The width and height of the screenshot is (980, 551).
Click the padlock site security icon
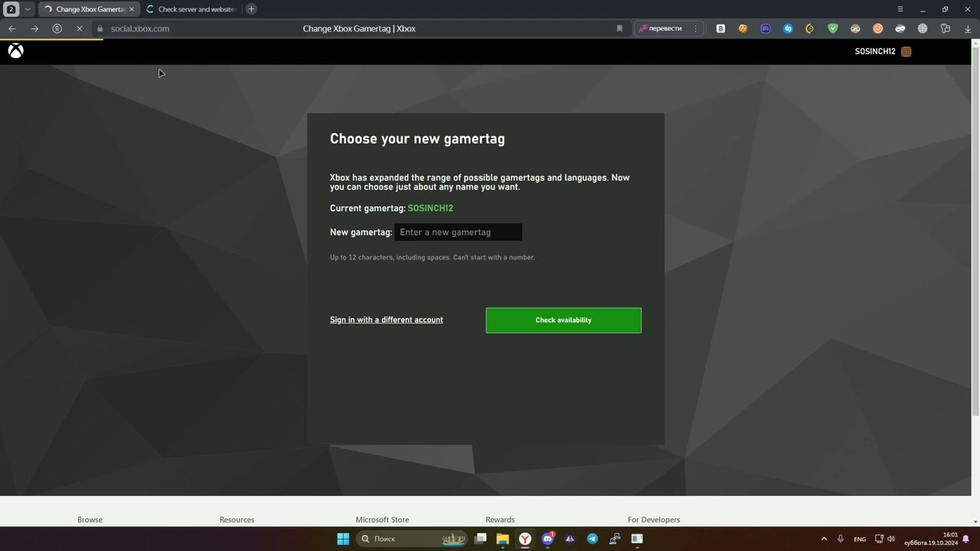(x=100, y=28)
